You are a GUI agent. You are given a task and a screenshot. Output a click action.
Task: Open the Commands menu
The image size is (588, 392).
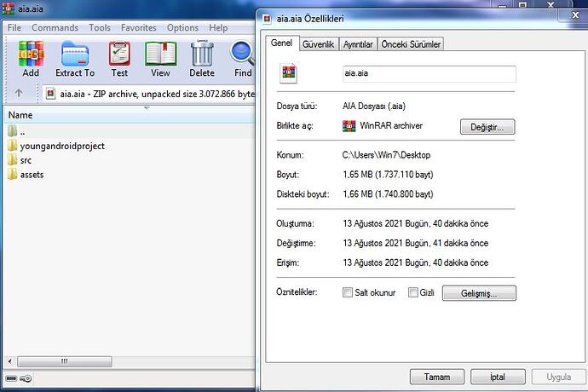(x=55, y=28)
